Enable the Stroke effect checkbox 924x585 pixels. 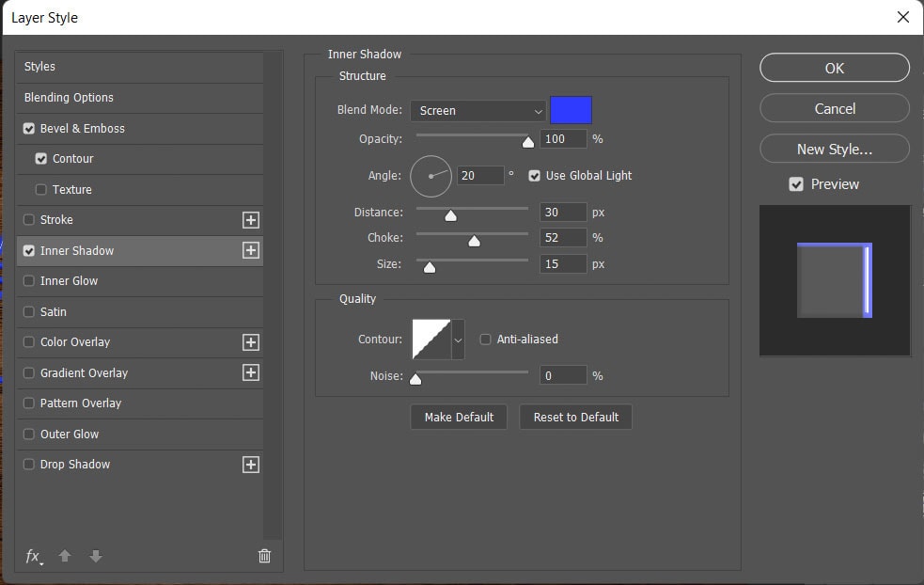tap(29, 219)
